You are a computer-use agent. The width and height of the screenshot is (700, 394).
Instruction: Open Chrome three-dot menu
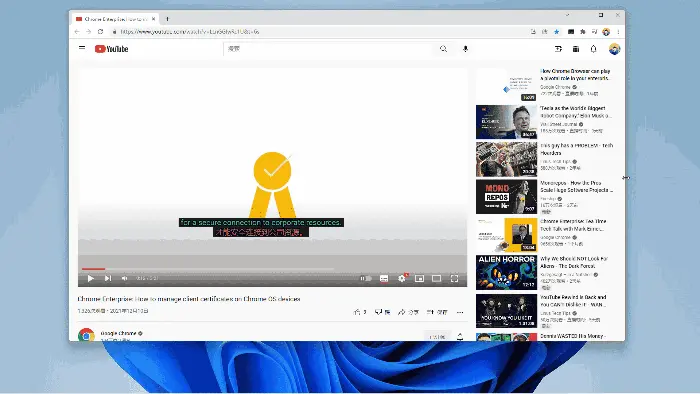coord(618,32)
